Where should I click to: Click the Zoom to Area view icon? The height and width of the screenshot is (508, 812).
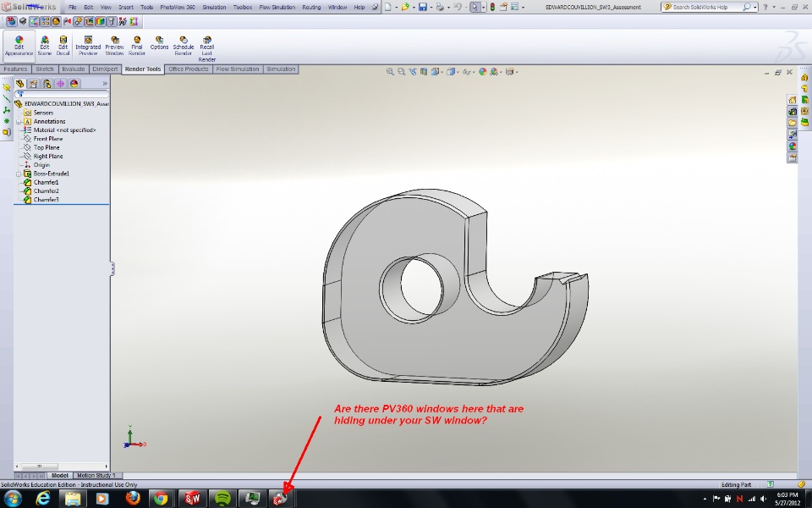(401, 71)
